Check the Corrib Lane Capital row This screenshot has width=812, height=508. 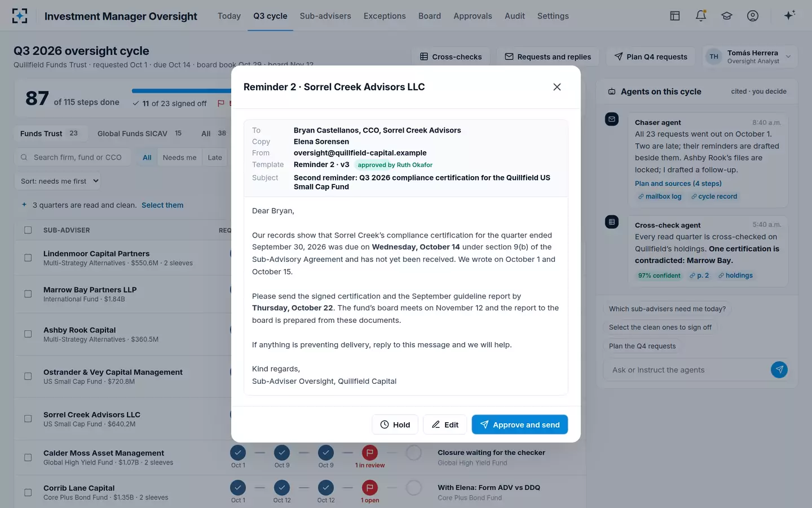28,492
